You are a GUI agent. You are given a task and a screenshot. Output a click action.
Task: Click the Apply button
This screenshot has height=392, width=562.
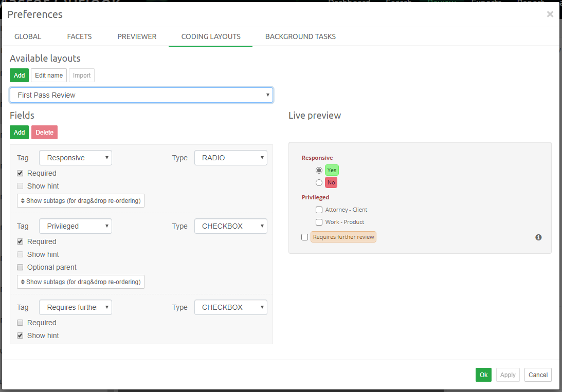(x=507, y=375)
